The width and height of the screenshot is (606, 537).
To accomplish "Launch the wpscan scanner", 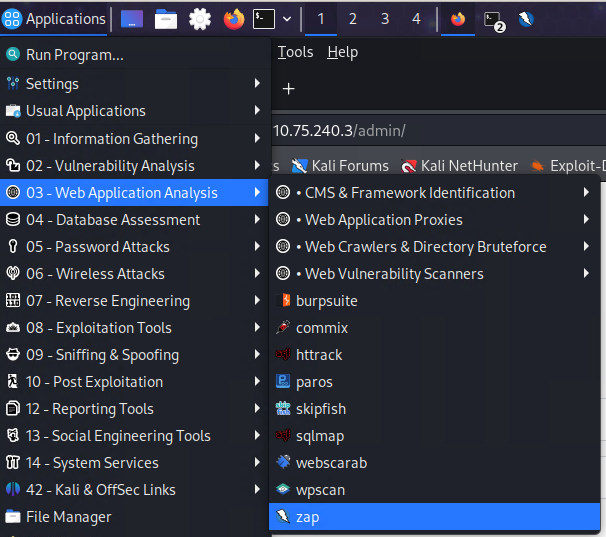I will pyautogui.click(x=322, y=490).
